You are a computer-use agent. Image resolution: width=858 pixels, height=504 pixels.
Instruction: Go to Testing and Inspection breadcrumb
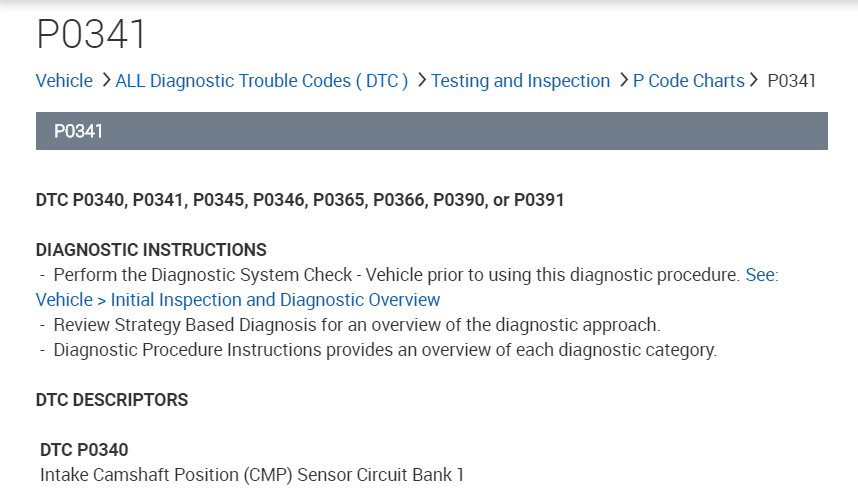[520, 81]
